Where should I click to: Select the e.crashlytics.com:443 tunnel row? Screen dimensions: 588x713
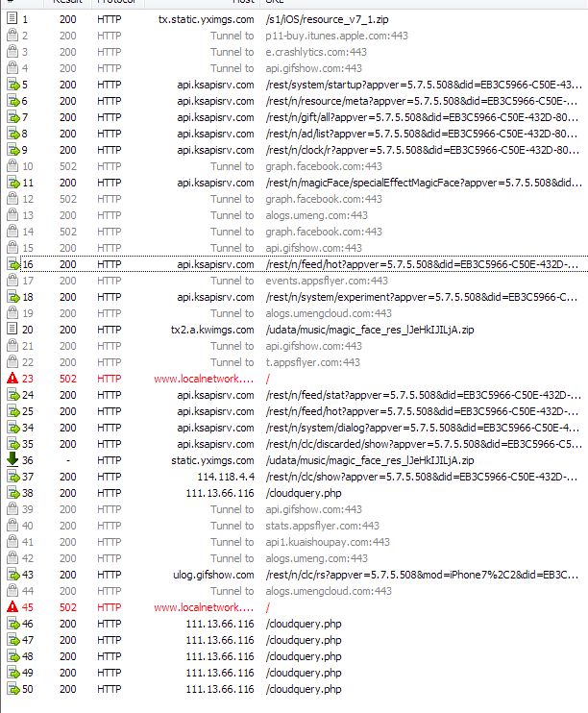click(316, 52)
